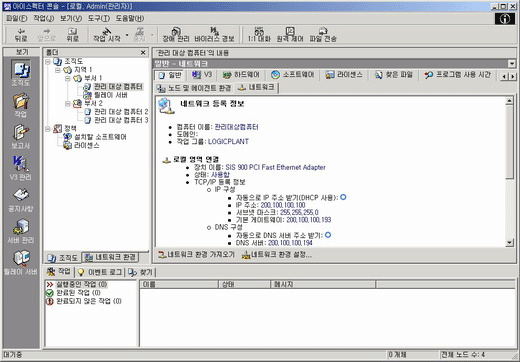Image resolution: width=520 pixels, height=362 pixels.
Task: Open dropdown arrow next to 작업 시작
Action: pyautogui.click(x=127, y=35)
